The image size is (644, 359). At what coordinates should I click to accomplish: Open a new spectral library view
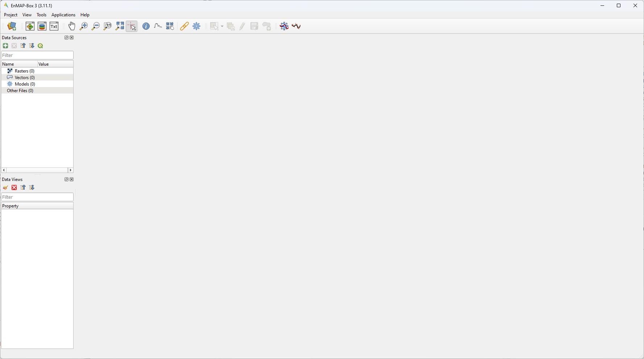(x=42, y=26)
